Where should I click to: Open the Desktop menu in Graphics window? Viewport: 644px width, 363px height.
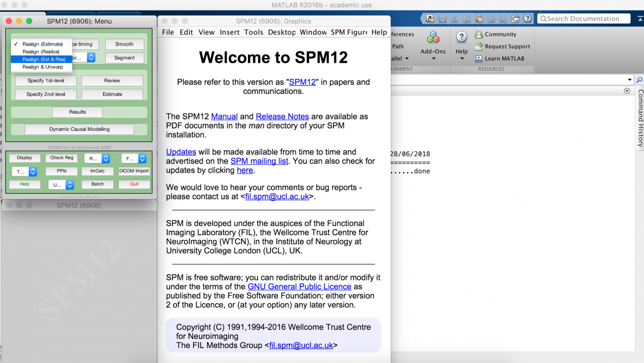[x=282, y=32]
